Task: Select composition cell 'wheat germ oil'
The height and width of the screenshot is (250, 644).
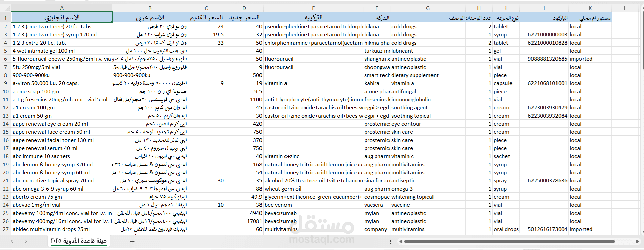Action: coord(313,189)
